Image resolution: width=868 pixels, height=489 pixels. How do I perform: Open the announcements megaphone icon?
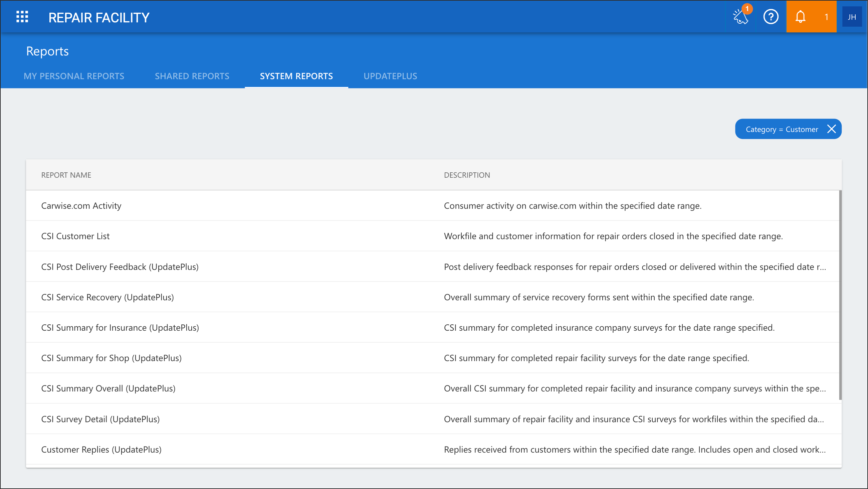coord(741,16)
